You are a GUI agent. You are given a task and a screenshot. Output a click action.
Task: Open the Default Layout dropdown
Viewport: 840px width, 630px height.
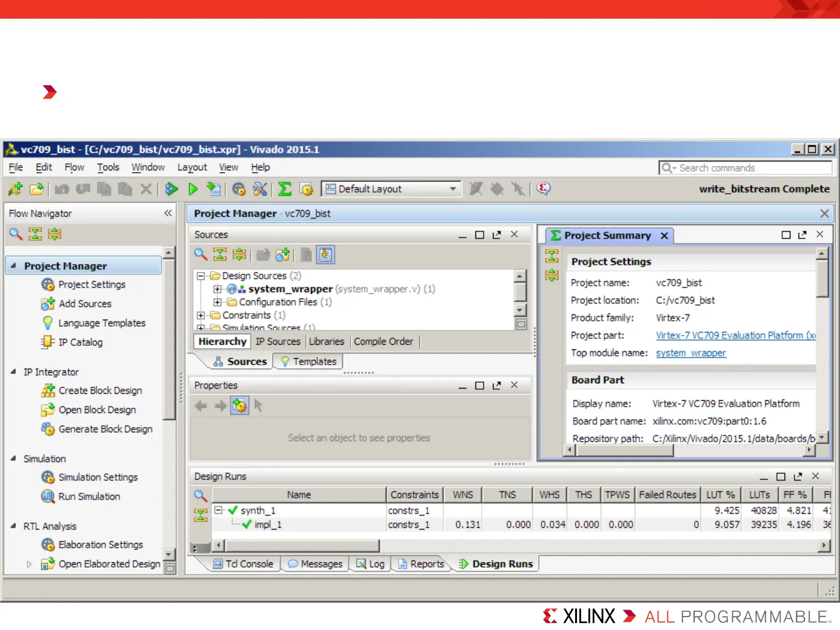[391, 189]
